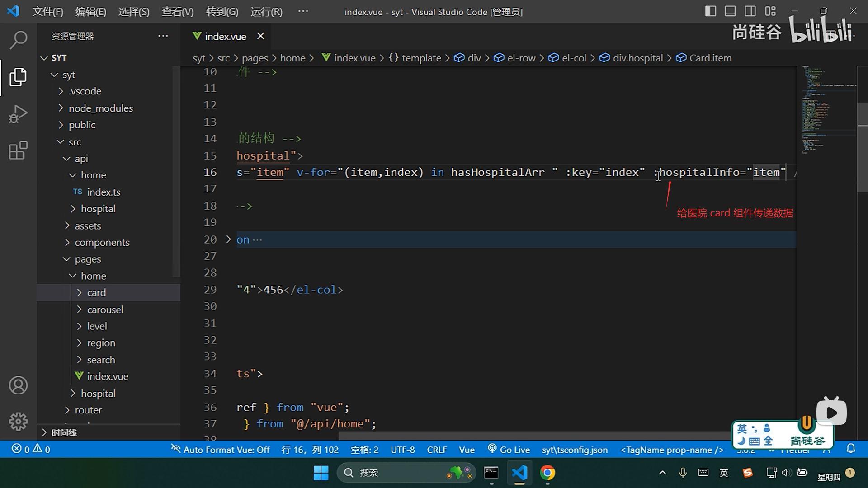Click the el-row breadcrumb item

(521, 58)
